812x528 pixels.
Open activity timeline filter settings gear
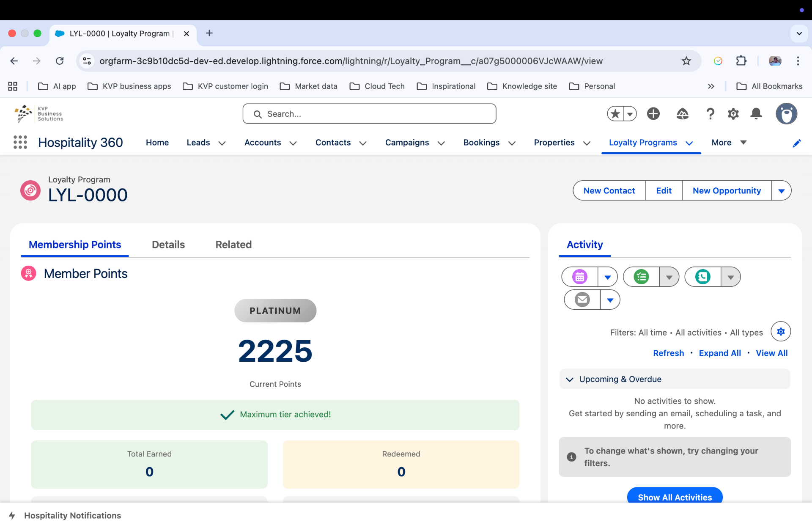click(x=781, y=332)
